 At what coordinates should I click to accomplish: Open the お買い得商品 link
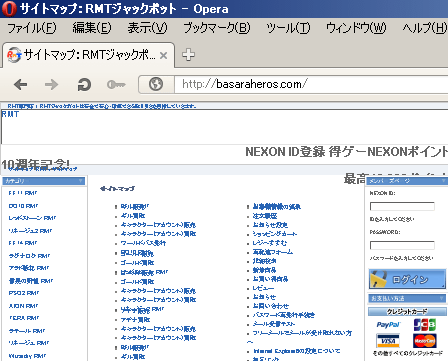pos(270,279)
